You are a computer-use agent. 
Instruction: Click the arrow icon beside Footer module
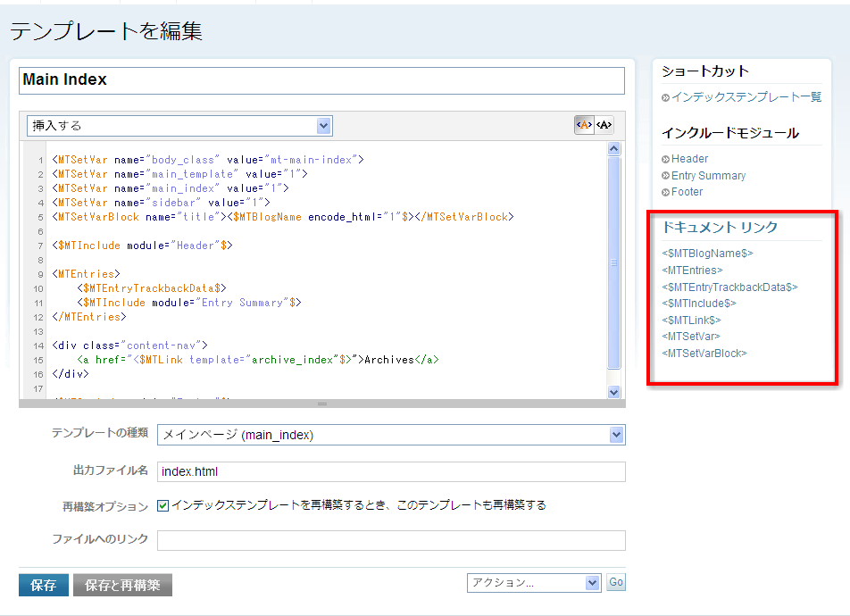pyautogui.click(x=666, y=193)
